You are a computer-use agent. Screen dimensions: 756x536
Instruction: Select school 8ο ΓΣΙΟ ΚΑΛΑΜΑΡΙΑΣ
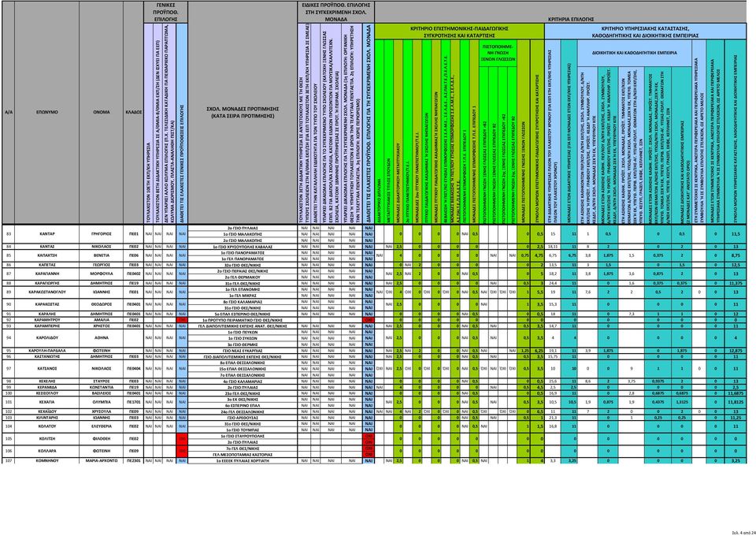pos(242,302)
